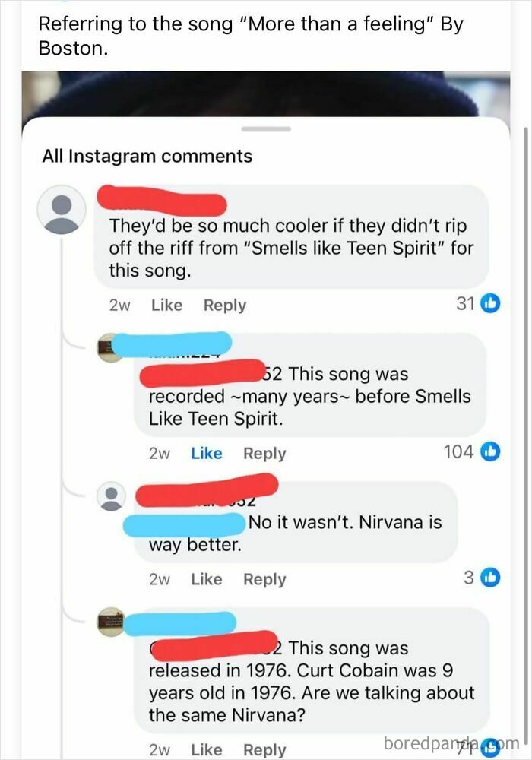532x760 pixels.
Task: Tap the thumbs-up icon next to the count 3
Action: tap(491, 578)
